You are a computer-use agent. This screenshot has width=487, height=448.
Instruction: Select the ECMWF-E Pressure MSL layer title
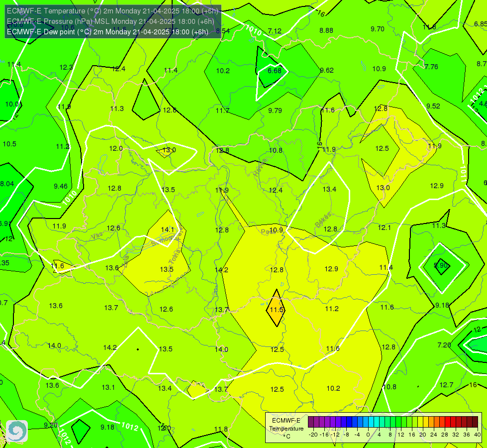tap(110, 21)
